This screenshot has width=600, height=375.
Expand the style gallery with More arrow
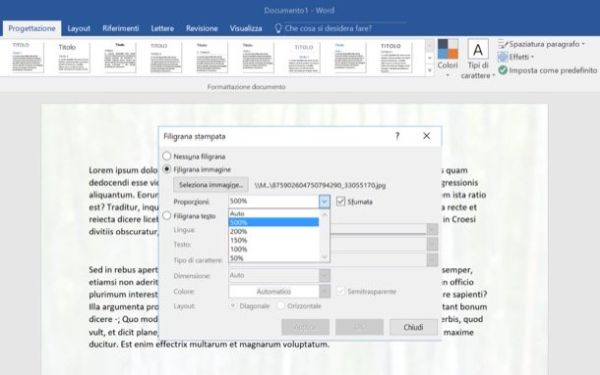429,70
